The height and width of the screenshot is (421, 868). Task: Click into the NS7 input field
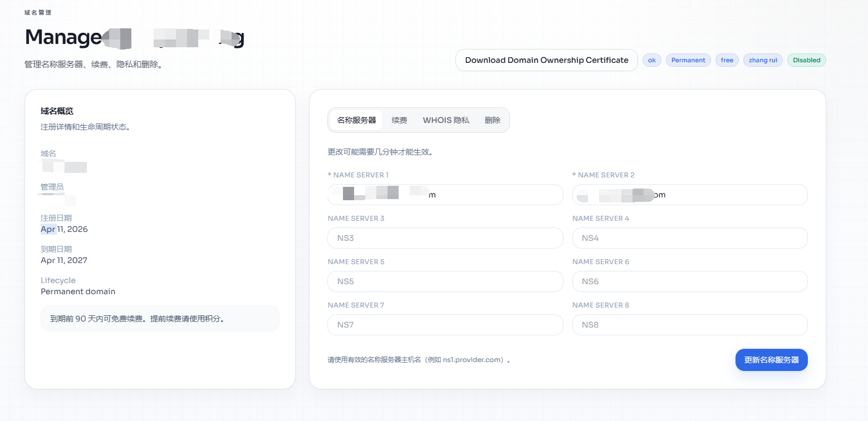pos(445,325)
